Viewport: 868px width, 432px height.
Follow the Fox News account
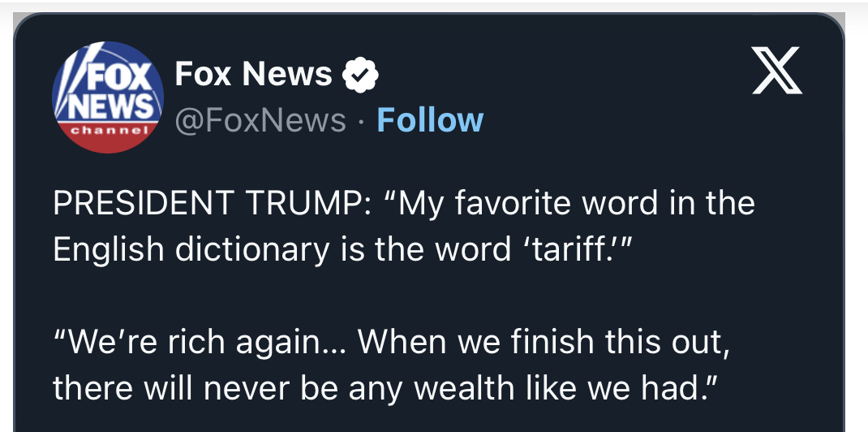coord(430,120)
